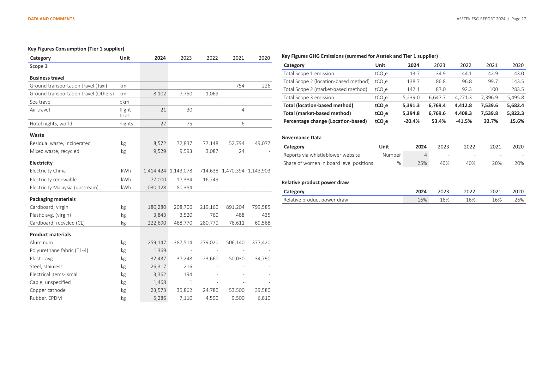The image size is (554, 392).
Task: Select the 2024 value '1,030,128' for Electricity Malaysia
Action: point(155,188)
